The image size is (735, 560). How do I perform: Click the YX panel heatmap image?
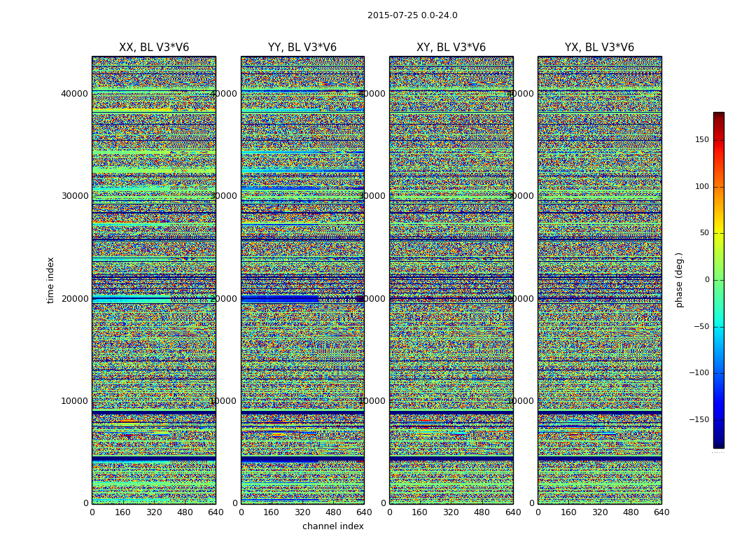pos(599,280)
